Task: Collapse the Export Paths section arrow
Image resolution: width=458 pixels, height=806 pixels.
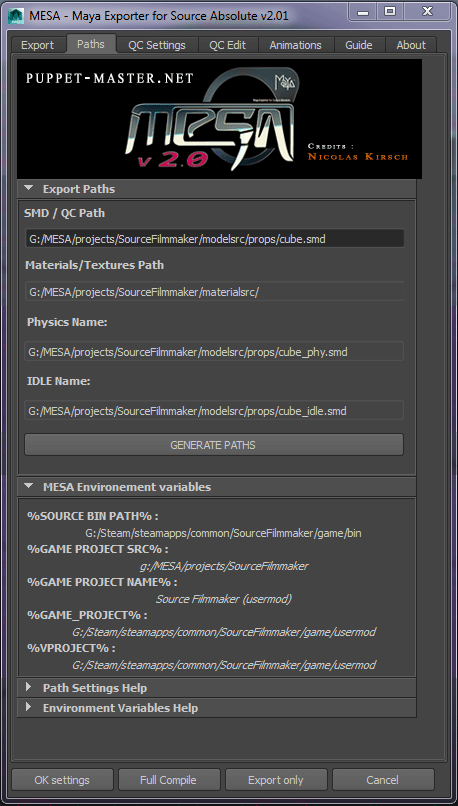Action: pyautogui.click(x=29, y=189)
